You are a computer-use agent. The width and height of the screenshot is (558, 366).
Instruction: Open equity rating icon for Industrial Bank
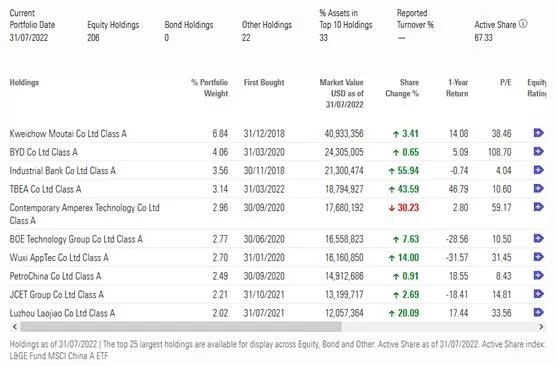(x=538, y=170)
